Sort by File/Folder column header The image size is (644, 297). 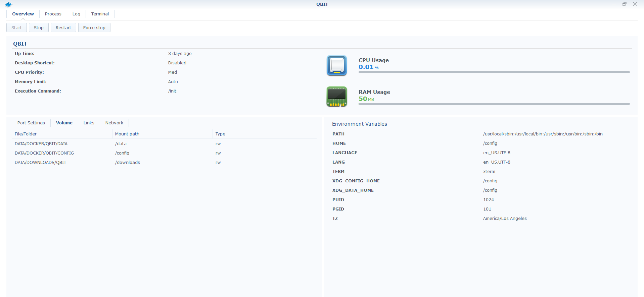(62, 134)
